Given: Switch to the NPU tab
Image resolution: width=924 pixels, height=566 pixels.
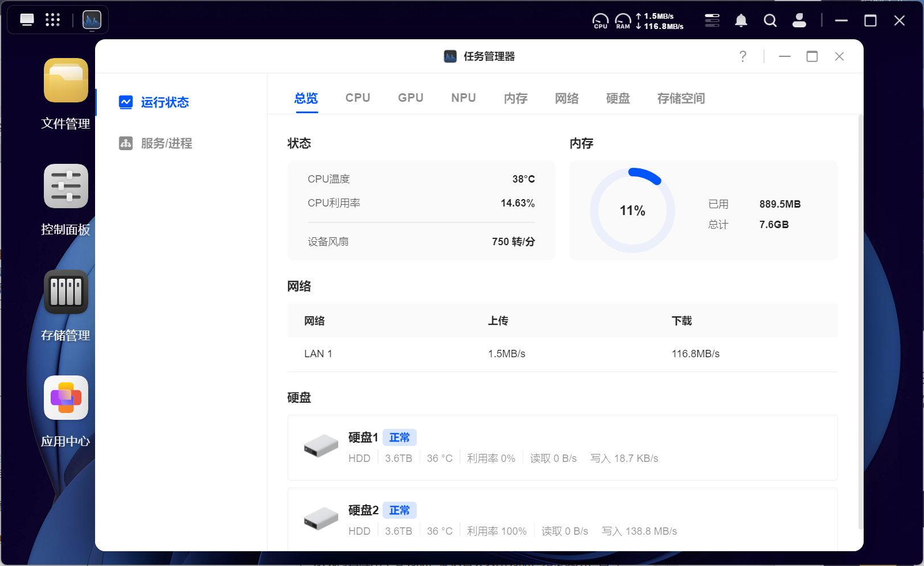Looking at the screenshot, I should [x=463, y=98].
